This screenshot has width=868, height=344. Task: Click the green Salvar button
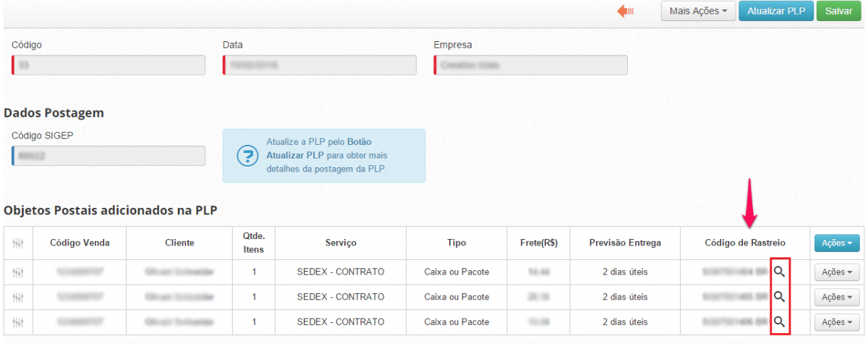point(838,12)
